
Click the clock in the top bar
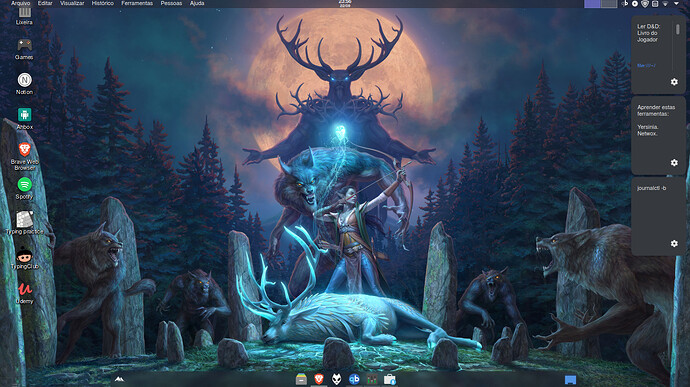click(345, 4)
